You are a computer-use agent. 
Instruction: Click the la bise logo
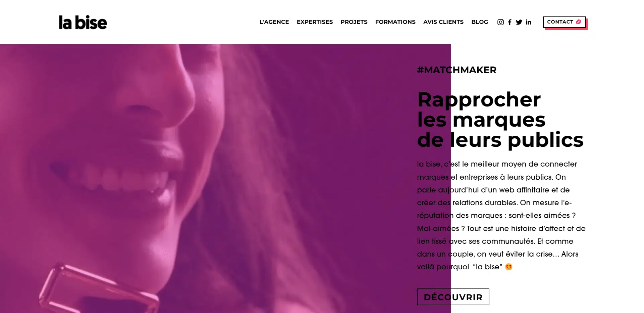tap(83, 23)
